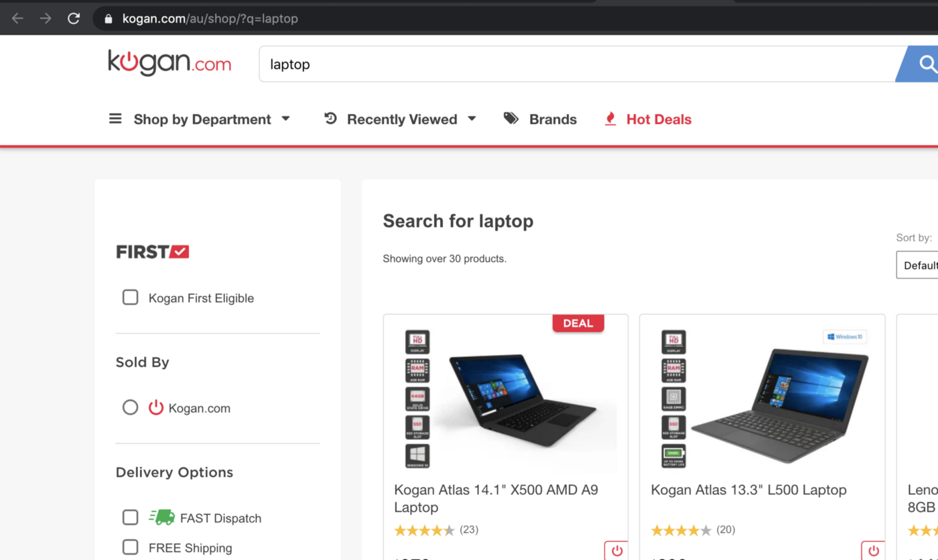Click the Kogan First logo badge

pos(153,252)
